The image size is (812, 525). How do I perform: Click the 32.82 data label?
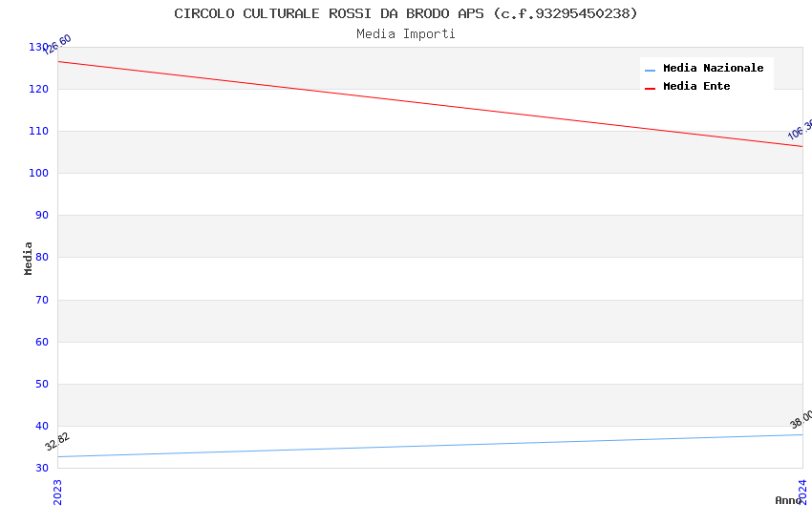[57, 442]
